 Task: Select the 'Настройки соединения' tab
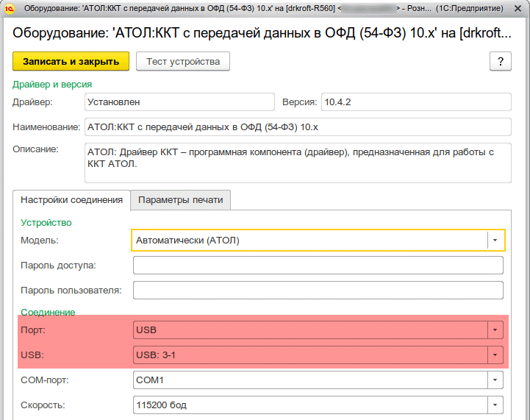point(71,200)
